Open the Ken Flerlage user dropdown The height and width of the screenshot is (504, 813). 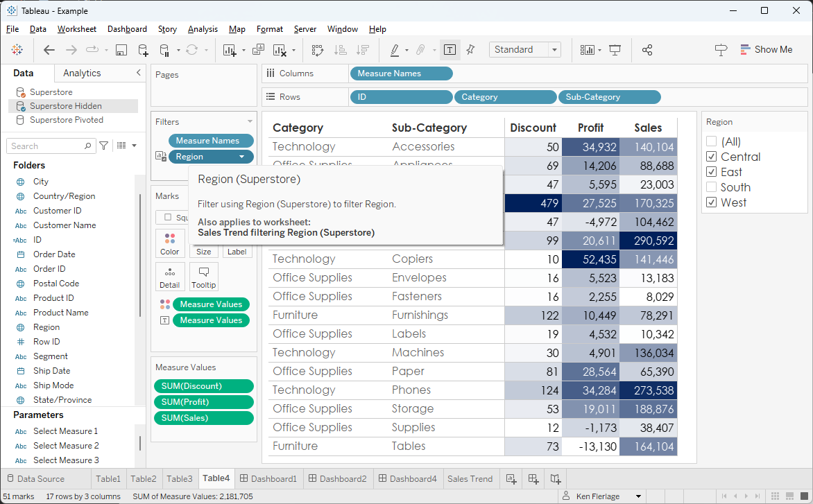[639, 496]
